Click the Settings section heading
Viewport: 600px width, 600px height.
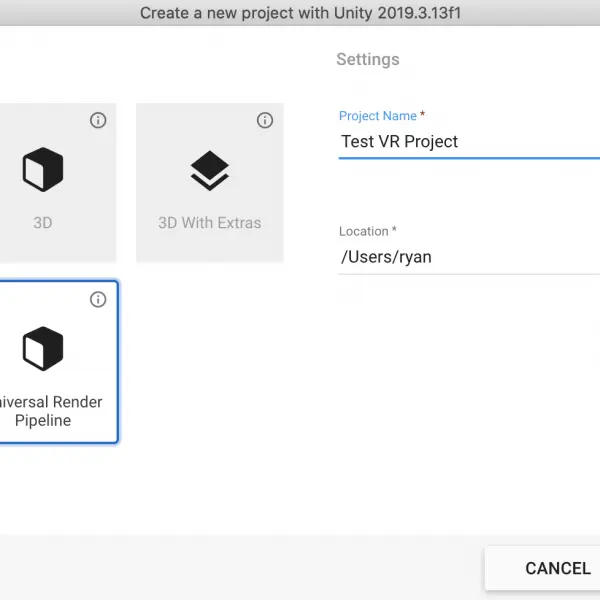[x=368, y=59]
